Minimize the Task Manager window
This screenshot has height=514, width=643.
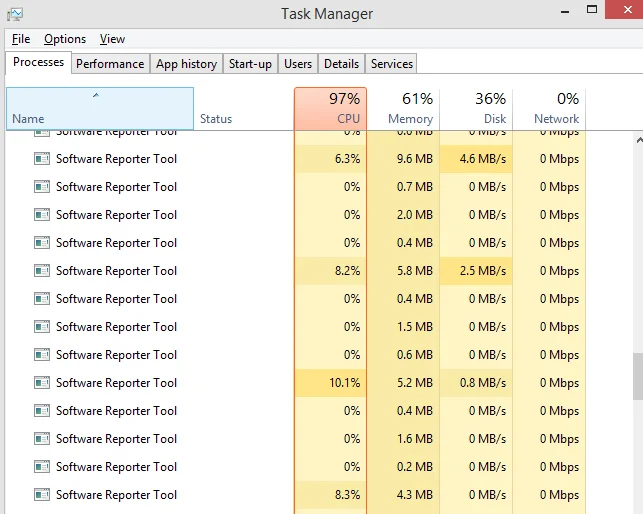coord(565,11)
